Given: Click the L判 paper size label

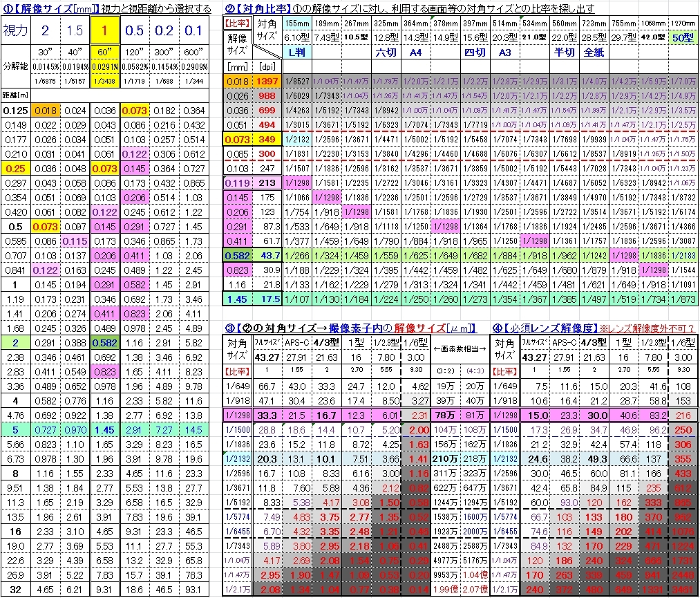Looking at the screenshot, I should (297, 53).
